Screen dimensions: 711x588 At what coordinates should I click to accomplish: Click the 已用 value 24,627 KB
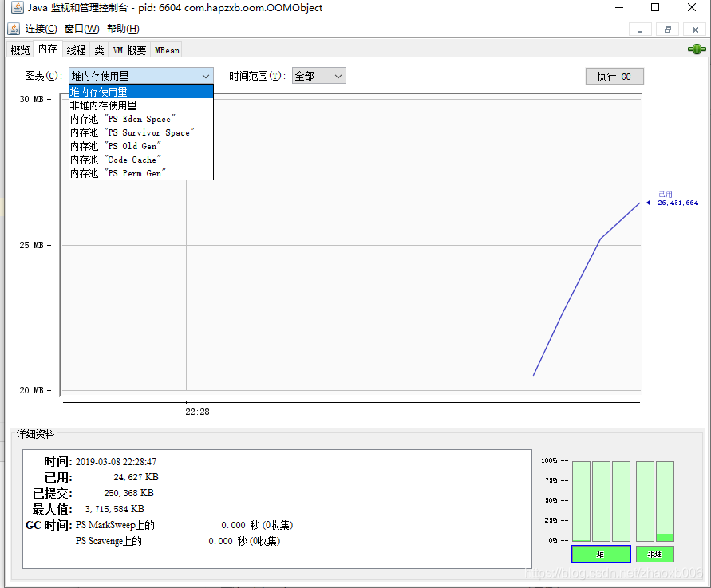point(136,477)
